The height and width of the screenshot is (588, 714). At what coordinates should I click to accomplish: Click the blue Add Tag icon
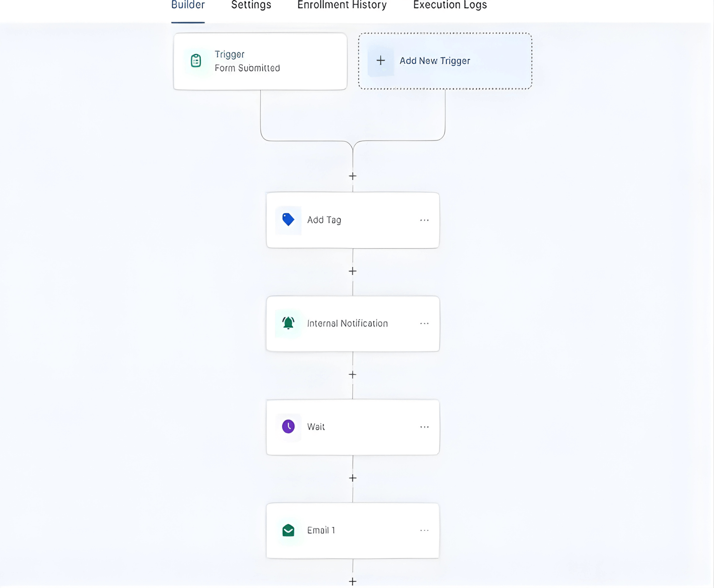tap(288, 219)
